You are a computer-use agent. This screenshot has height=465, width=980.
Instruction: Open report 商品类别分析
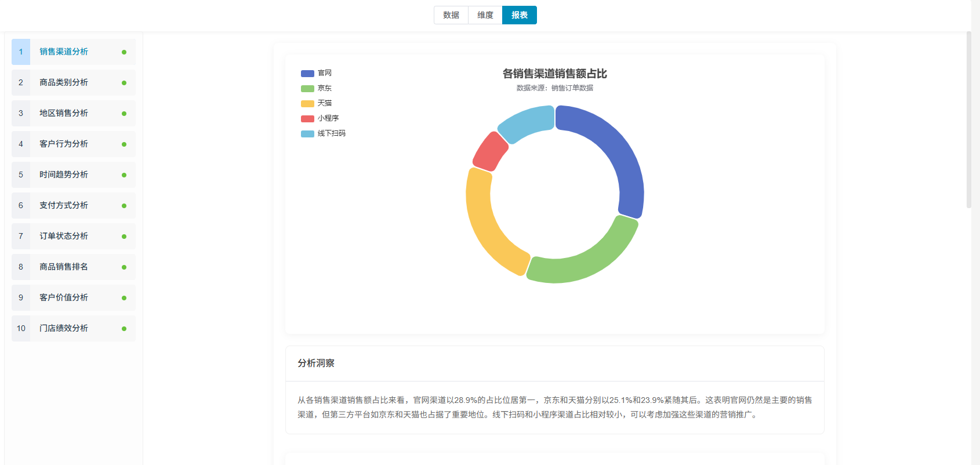tap(74, 82)
